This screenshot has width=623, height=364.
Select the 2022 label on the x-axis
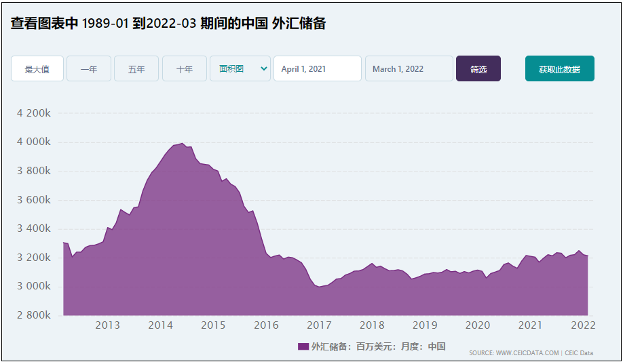[x=583, y=325]
